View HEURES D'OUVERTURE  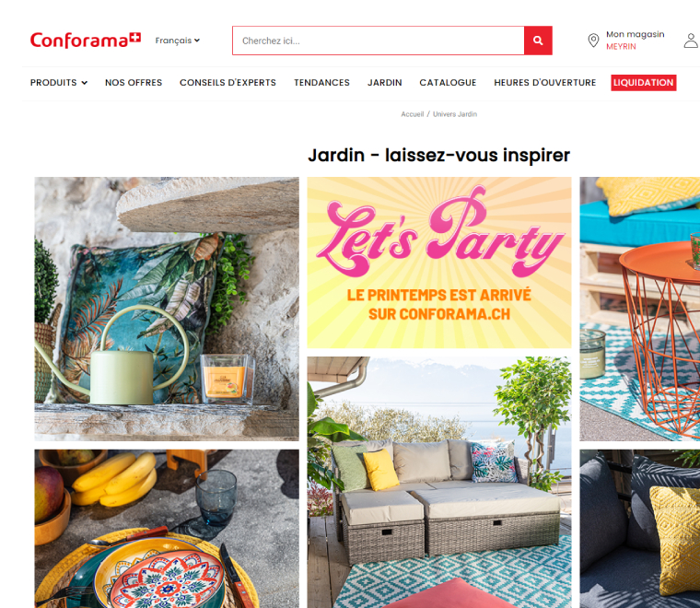tap(544, 83)
